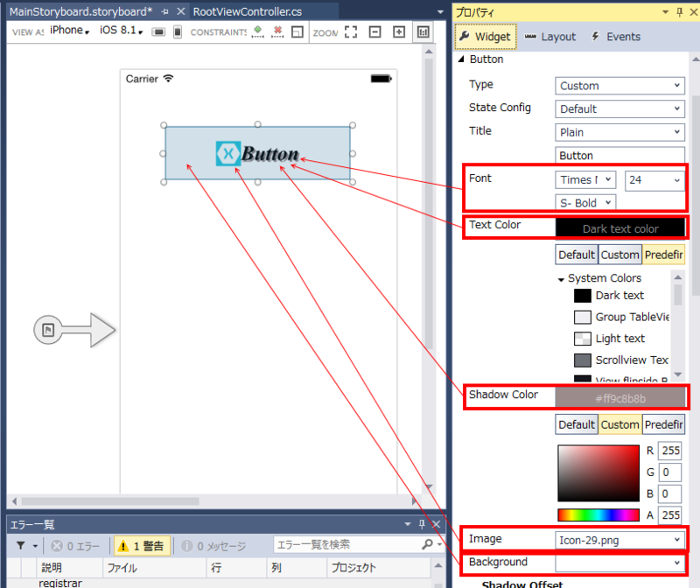Pin the properties panel
This screenshot has width=700, height=588.
click(680, 12)
